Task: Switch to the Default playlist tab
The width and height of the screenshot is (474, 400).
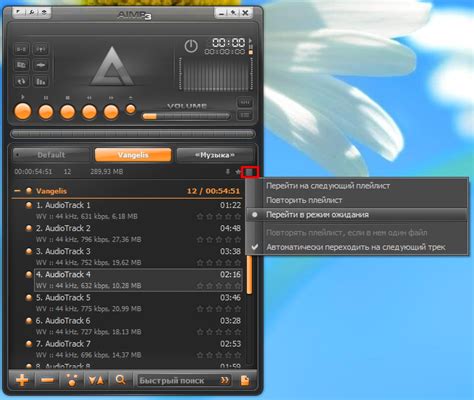Action: [51, 155]
